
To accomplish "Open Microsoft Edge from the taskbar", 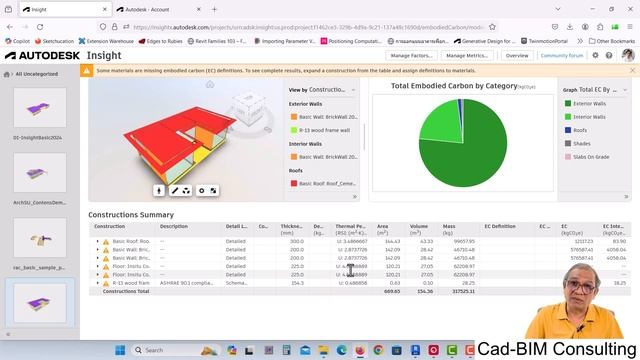I will [x=342, y=350].
